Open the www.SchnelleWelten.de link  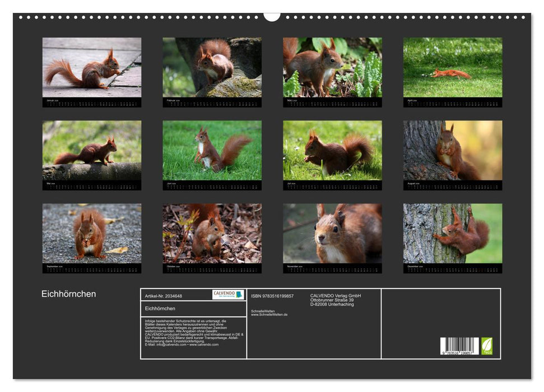269,314
